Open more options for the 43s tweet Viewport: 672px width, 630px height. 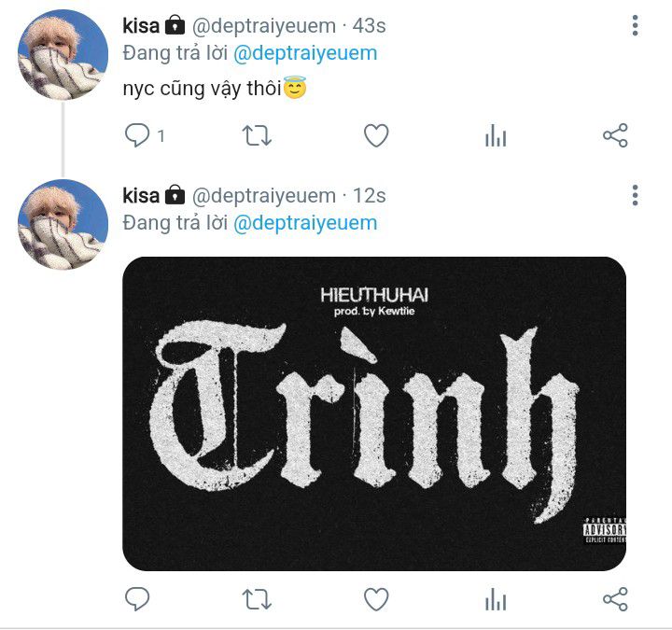pos(636,25)
